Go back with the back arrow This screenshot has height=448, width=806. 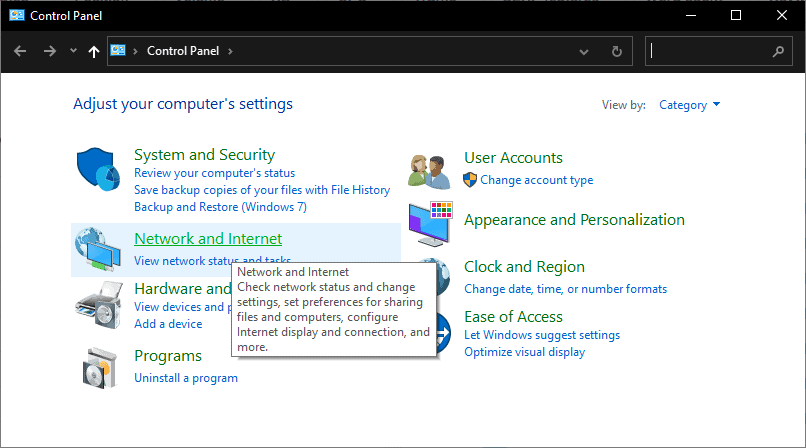(20, 51)
